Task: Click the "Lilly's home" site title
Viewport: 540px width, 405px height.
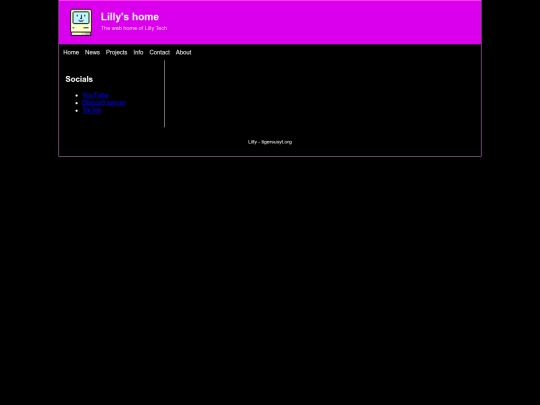Action: pos(130,17)
